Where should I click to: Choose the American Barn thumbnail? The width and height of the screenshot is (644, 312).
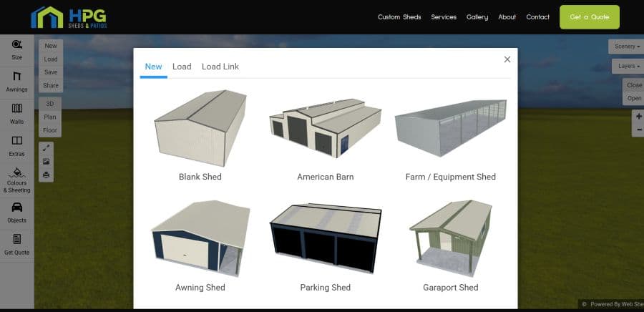(326, 128)
